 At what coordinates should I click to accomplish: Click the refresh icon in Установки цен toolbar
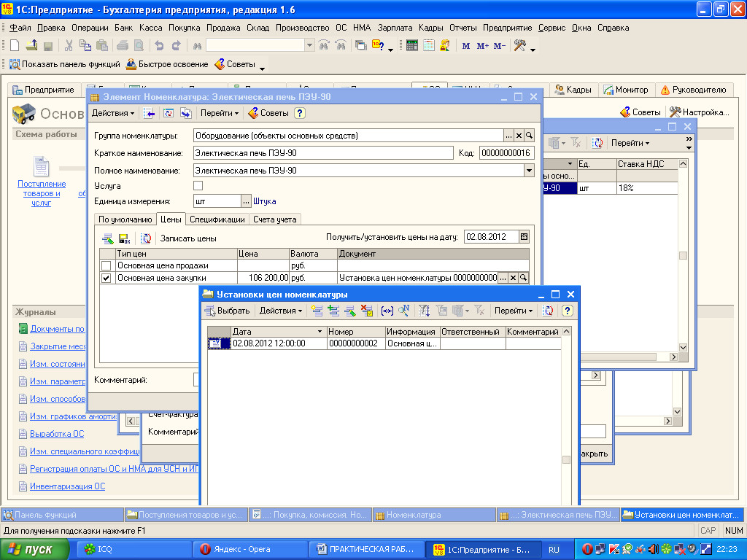(x=549, y=311)
